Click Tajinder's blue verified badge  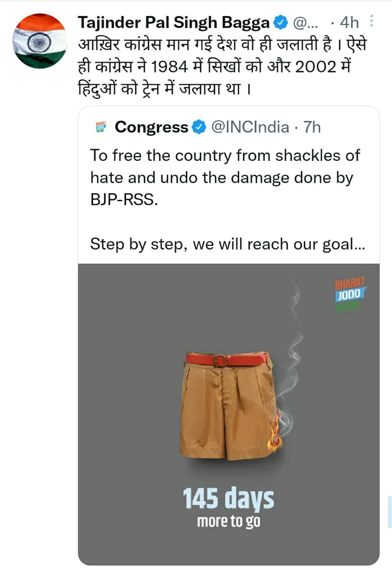(x=280, y=22)
